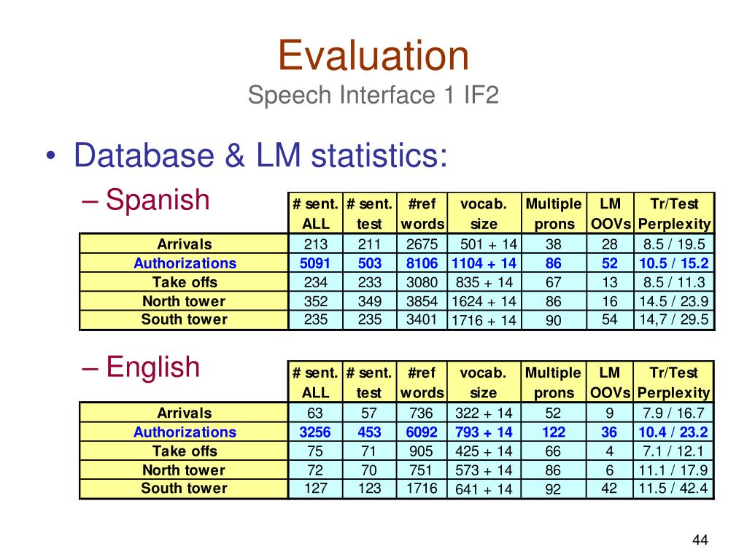747x560 pixels.
Task: Click the Database & LM statistics bullet
Action: [x=260, y=155]
